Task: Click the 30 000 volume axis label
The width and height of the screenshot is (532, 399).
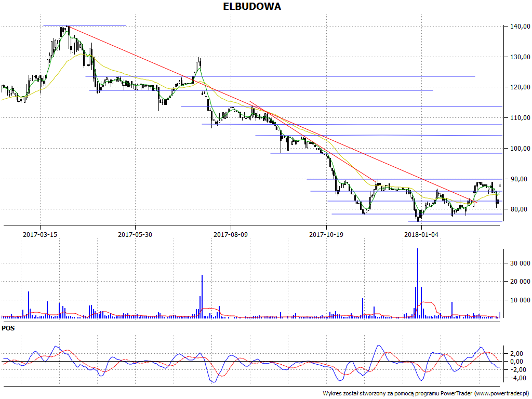Action: pos(520,263)
